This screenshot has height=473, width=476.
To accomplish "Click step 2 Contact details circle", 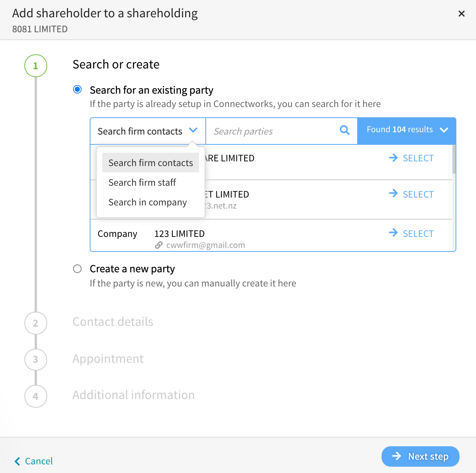I will (x=36, y=323).
